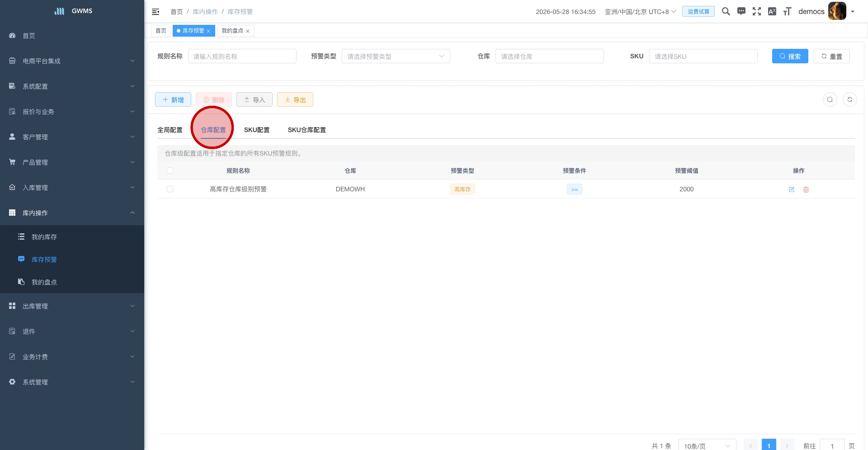
Task: Expand 电商平台集成 sidebar menu
Action: pyautogui.click(x=72, y=61)
